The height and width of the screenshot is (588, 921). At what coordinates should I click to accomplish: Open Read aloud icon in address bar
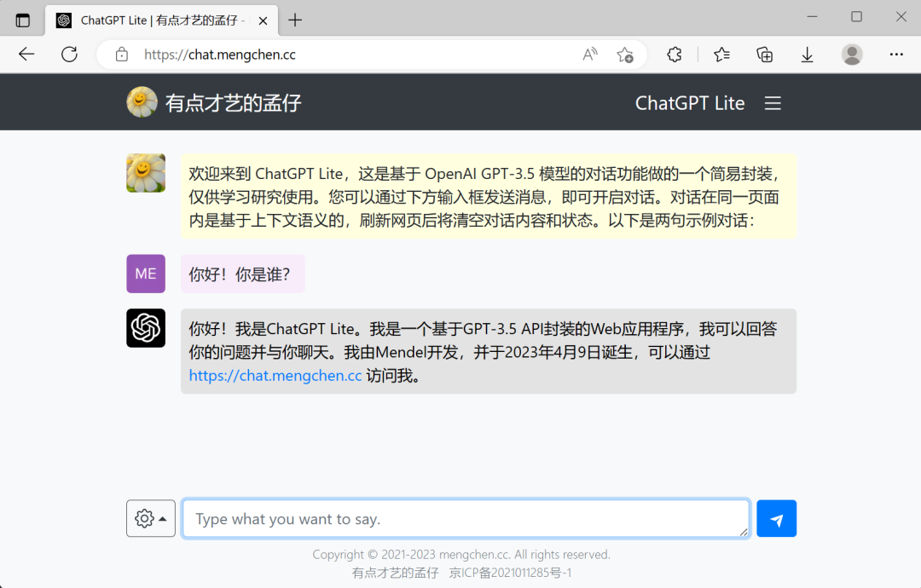pos(590,55)
